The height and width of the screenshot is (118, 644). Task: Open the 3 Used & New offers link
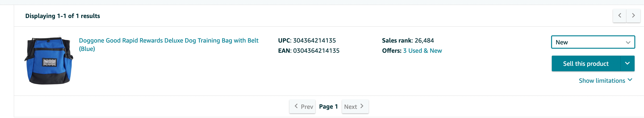(422, 51)
